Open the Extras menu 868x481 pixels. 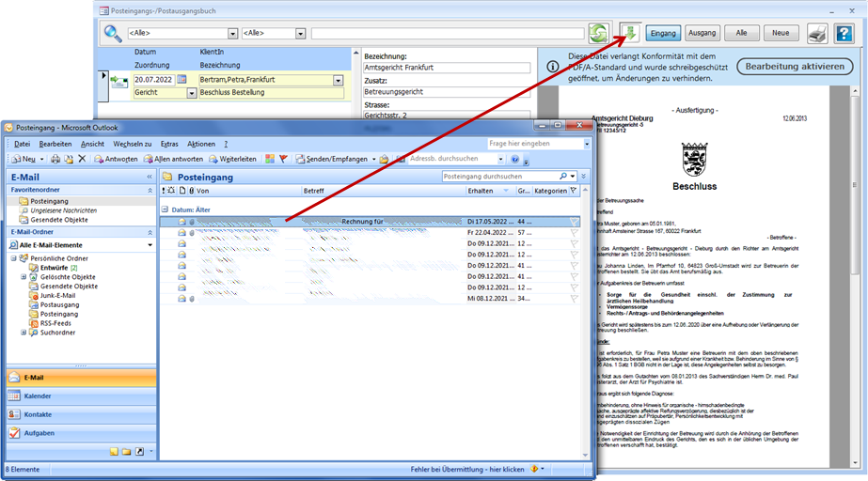click(x=169, y=144)
